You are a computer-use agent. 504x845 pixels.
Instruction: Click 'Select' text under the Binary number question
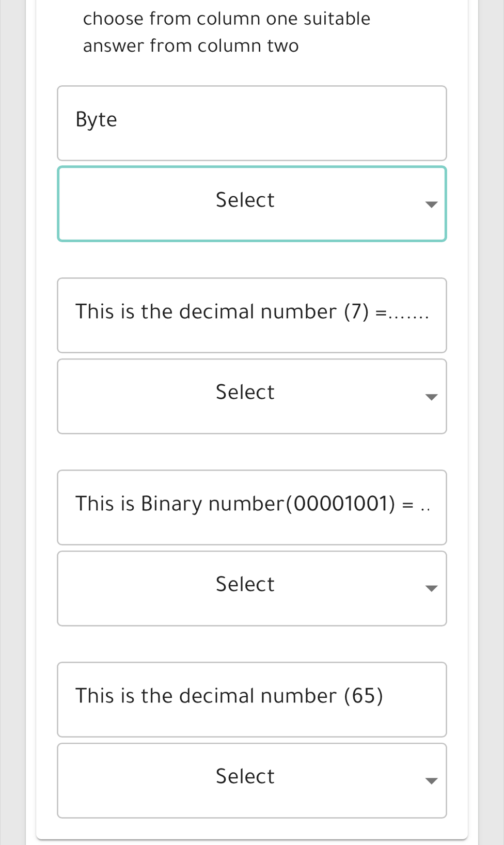[x=245, y=584]
